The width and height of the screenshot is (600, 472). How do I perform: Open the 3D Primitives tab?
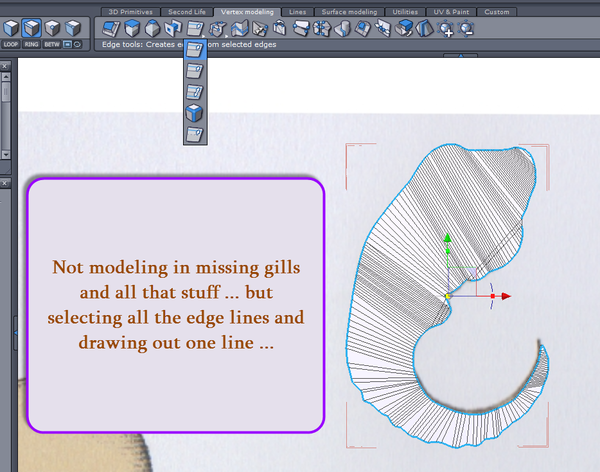129,12
